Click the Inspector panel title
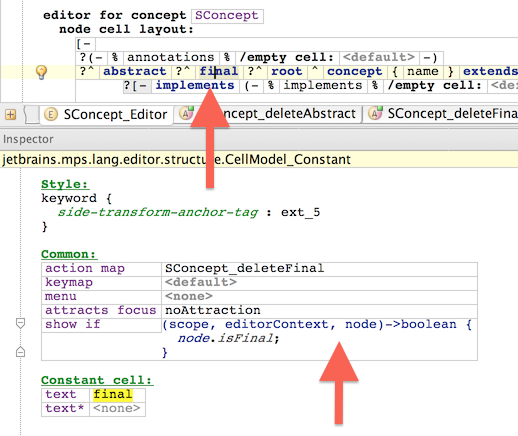The image size is (518, 436). (x=28, y=139)
